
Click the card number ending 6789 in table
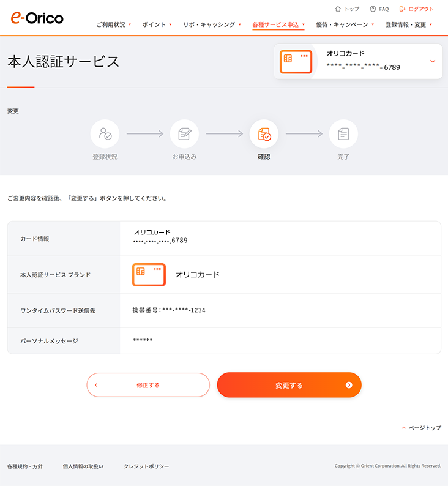click(x=160, y=241)
